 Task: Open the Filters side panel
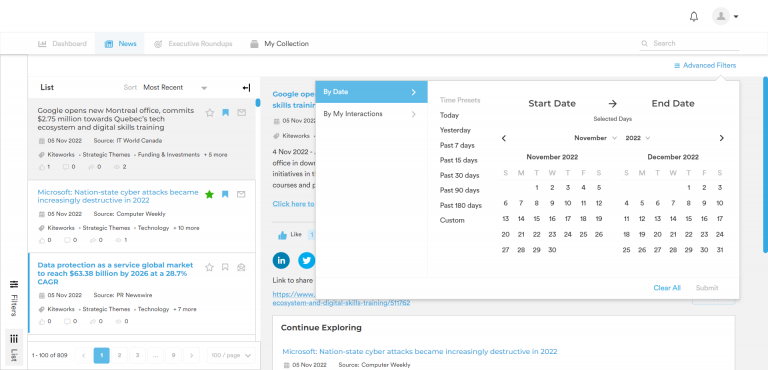pos(14,298)
